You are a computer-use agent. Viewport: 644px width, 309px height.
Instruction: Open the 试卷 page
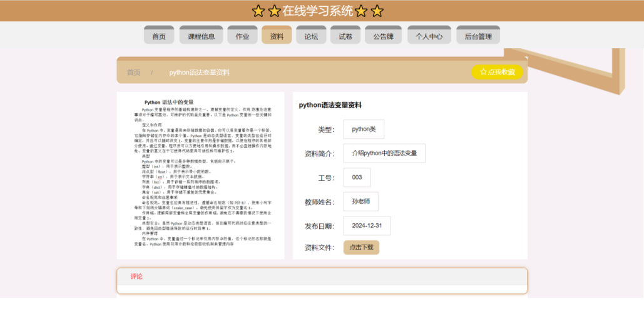345,36
